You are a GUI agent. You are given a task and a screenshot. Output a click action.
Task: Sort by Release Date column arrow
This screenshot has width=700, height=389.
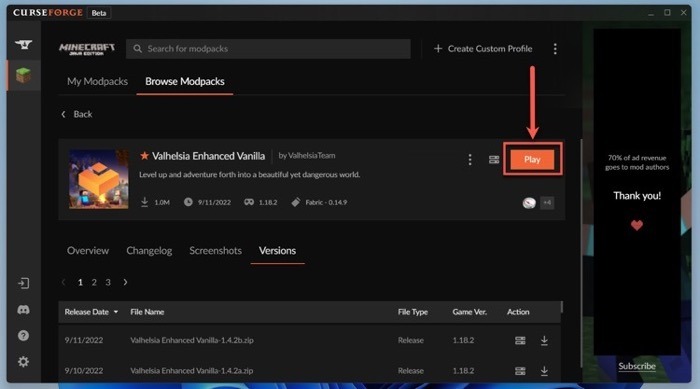pyautogui.click(x=116, y=312)
